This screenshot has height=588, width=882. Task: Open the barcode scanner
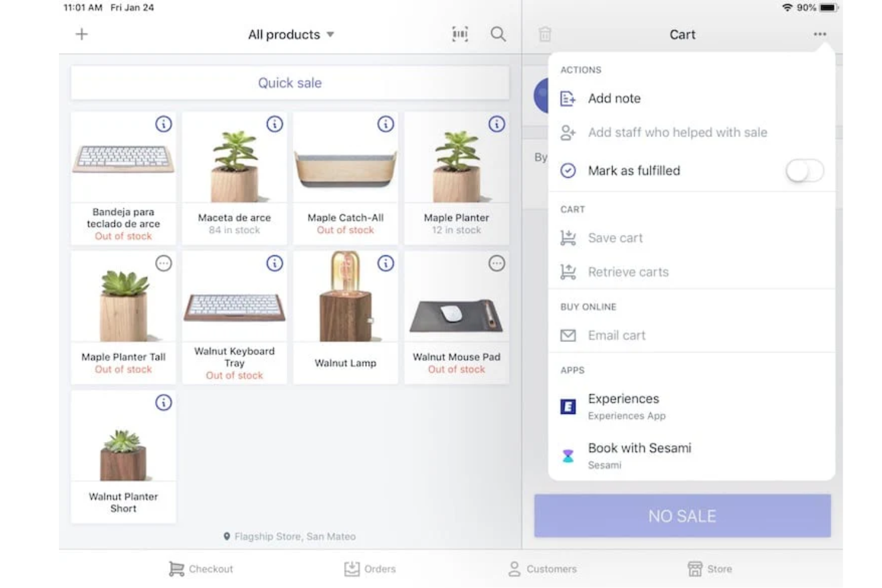(459, 34)
